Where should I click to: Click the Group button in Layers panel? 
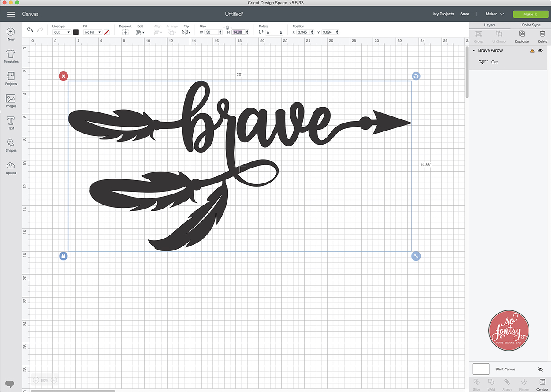478,36
